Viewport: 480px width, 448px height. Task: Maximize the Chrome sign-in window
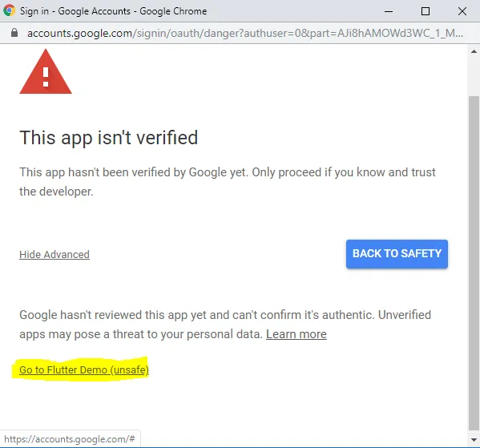[426, 11]
